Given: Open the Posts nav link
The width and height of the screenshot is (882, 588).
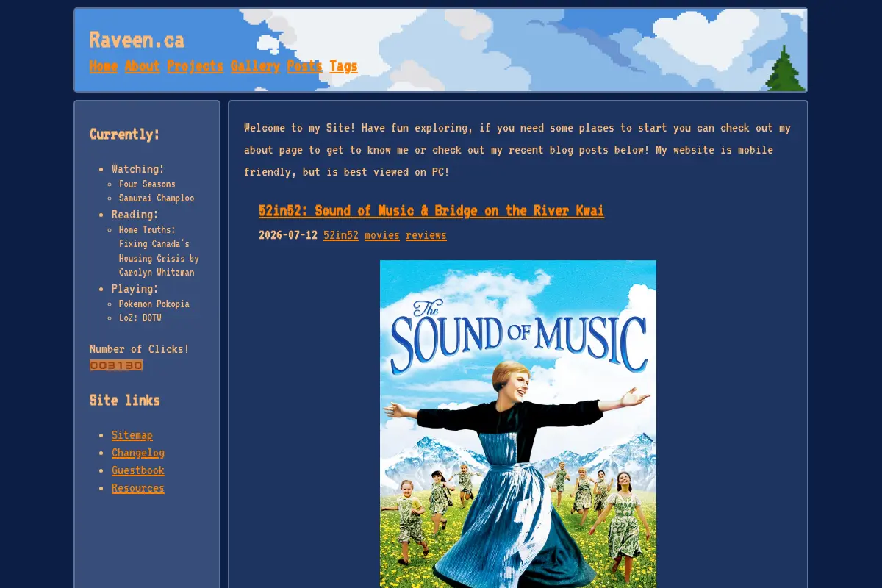Looking at the screenshot, I should pyautogui.click(x=304, y=66).
